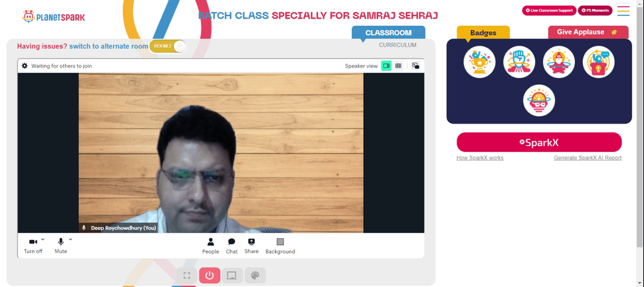Choose the meditating wizard badge
The height and width of the screenshot is (287, 644).
pyautogui.click(x=558, y=62)
